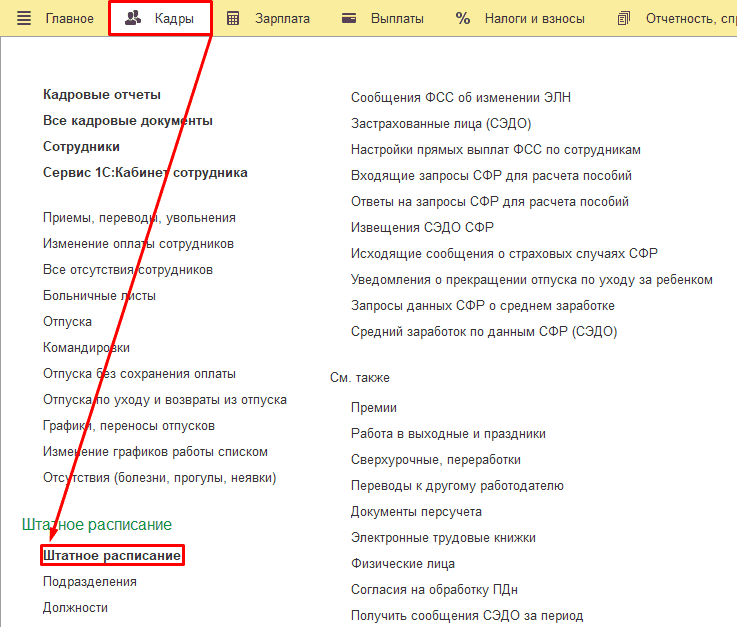737x627 pixels.
Task: Select Больничные листы link
Action: click(x=99, y=295)
